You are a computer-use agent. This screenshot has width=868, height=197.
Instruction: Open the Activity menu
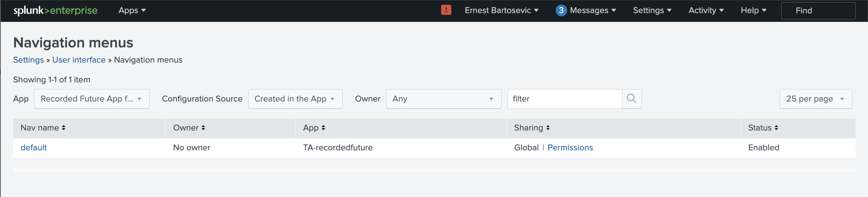coord(706,11)
